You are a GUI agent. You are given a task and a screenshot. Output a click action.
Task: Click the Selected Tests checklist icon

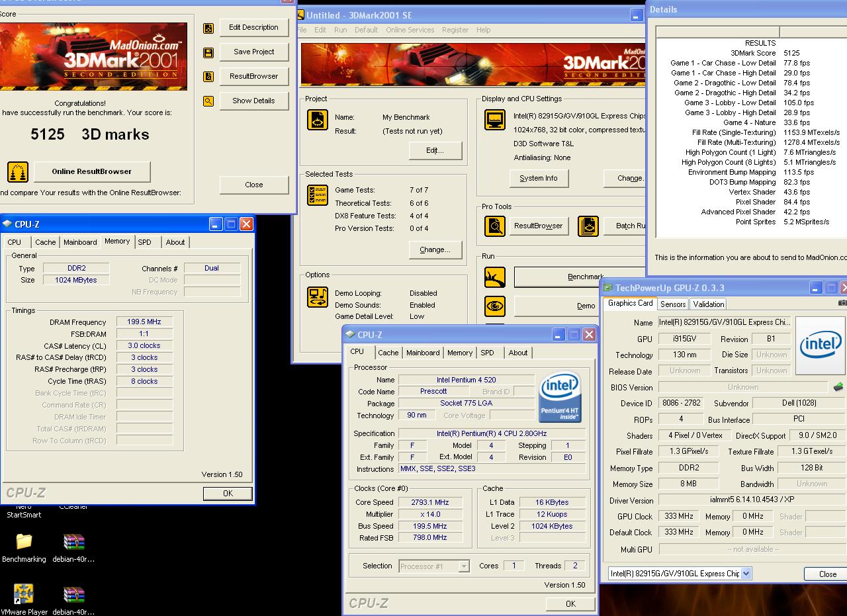click(318, 195)
